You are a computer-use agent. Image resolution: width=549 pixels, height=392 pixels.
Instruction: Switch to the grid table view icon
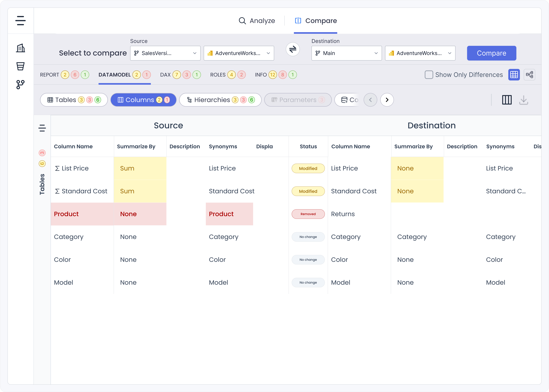pyautogui.click(x=514, y=75)
